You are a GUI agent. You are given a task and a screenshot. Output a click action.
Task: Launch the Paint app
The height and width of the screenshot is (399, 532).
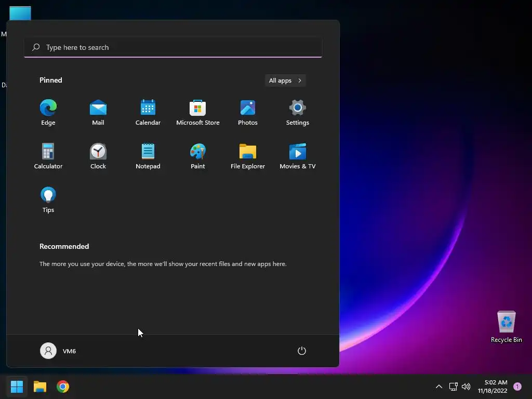(198, 156)
